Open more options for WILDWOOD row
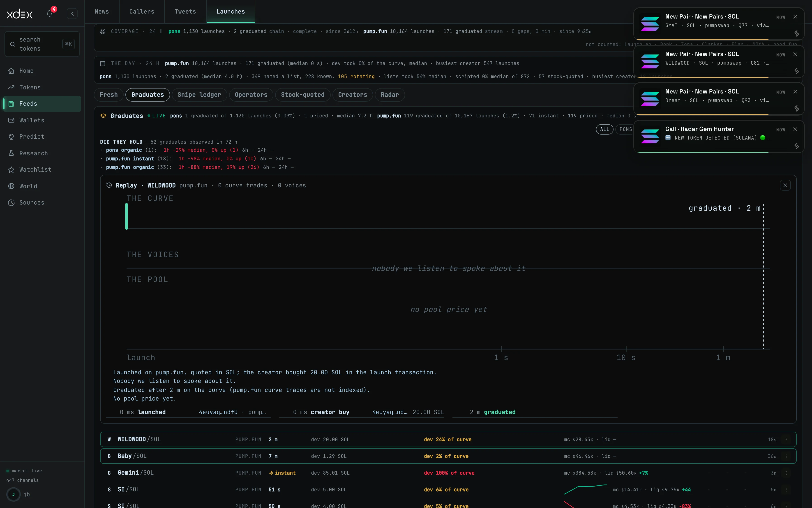812x508 pixels. 786,439
